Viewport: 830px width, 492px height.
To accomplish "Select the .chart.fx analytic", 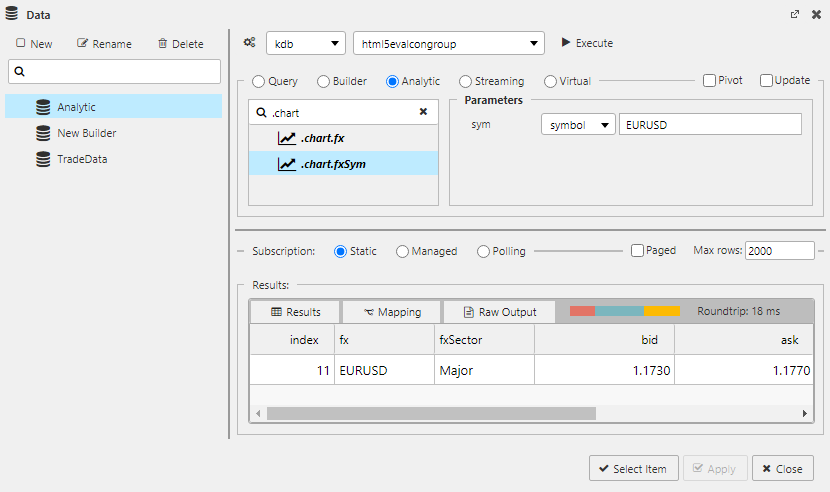I will [x=322, y=138].
